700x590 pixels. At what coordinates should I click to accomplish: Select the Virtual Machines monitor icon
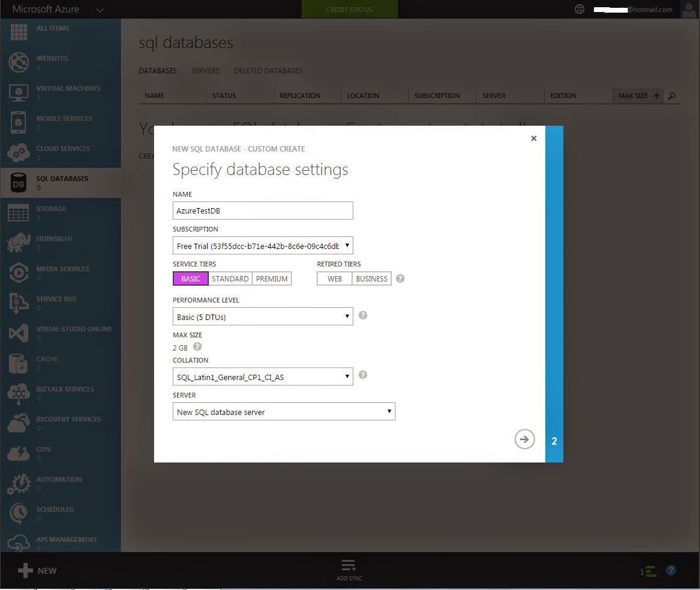(x=18, y=92)
